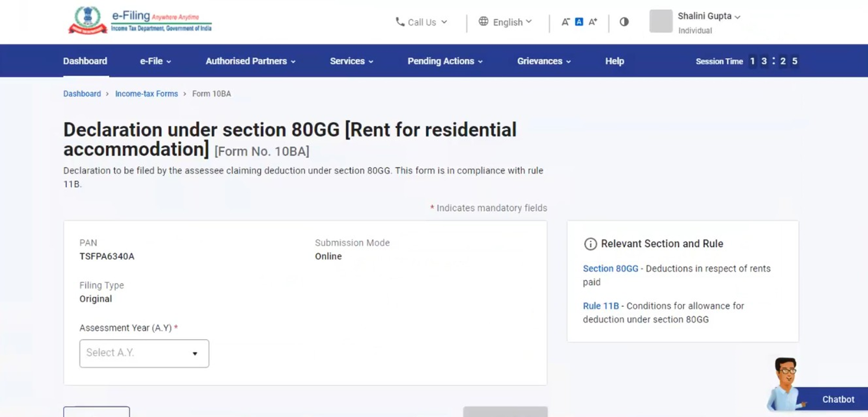Click the user profile avatar
The width and height of the screenshot is (868, 417).
(x=660, y=21)
